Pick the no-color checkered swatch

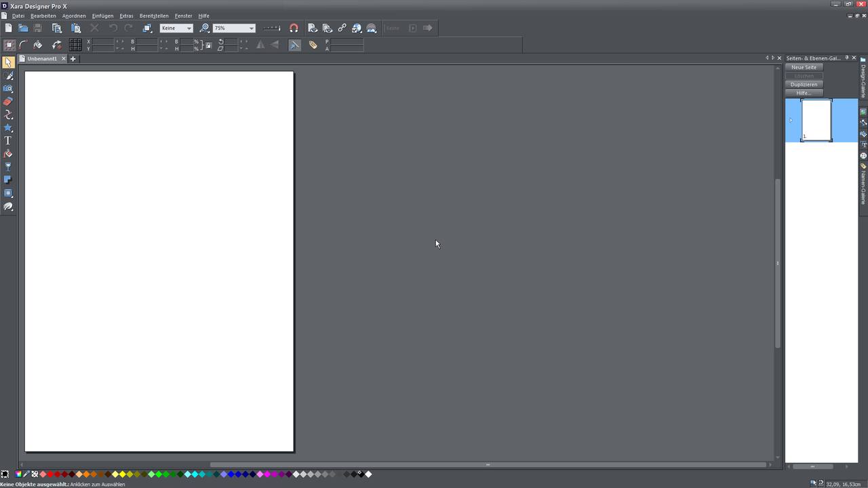tap(35, 474)
